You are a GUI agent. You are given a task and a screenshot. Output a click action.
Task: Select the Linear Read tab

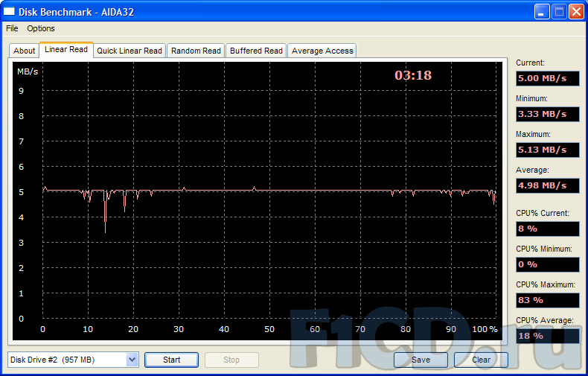(x=66, y=50)
